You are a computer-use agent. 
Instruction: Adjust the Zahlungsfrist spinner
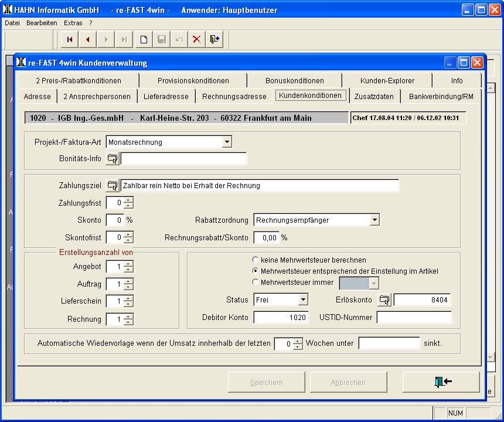click(x=128, y=203)
